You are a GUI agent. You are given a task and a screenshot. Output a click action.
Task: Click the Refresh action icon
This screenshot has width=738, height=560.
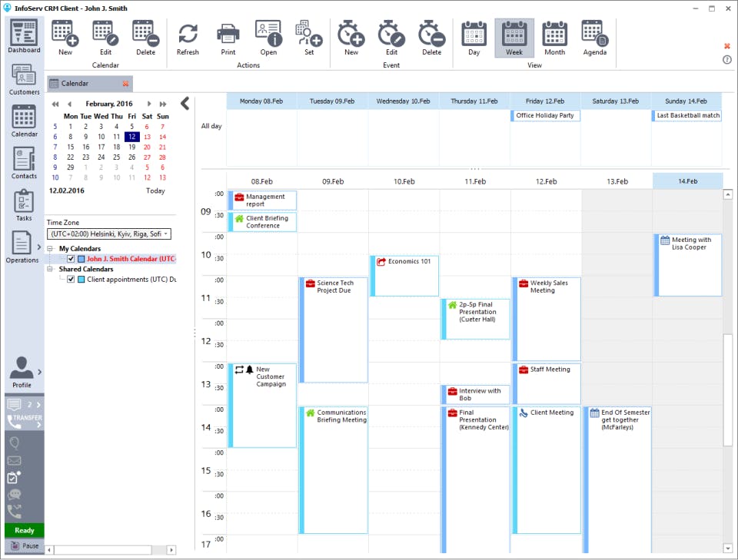point(188,38)
